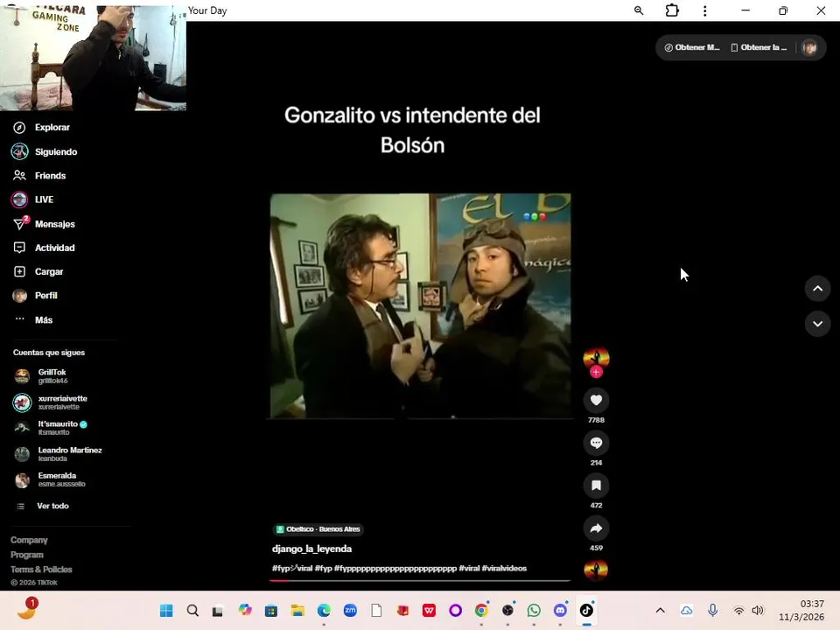Save video with bookmark icon
The image size is (840, 630).
coord(596,486)
